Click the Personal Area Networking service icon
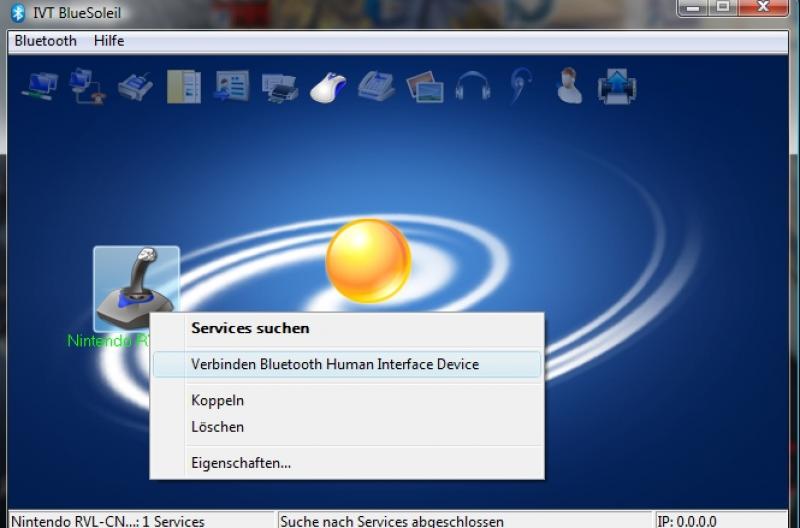Image resolution: width=800 pixels, height=528 pixels. pos(39,86)
